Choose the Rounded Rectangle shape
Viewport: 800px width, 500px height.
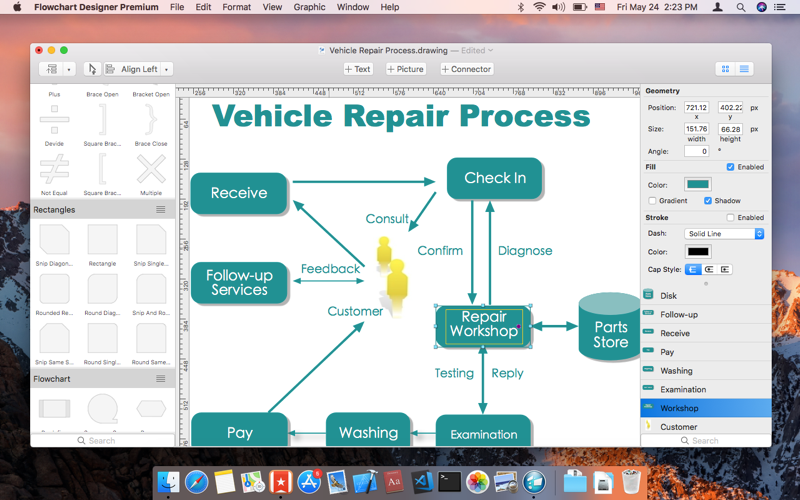coord(54,289)
